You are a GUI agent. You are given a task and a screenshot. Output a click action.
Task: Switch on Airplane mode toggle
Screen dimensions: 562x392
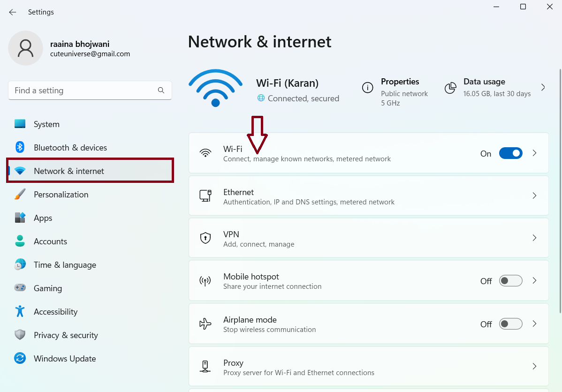click(510, 324)
